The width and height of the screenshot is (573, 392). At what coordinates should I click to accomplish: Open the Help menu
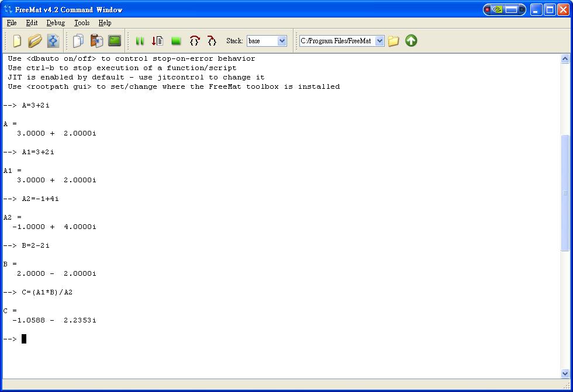pos(105,23)
